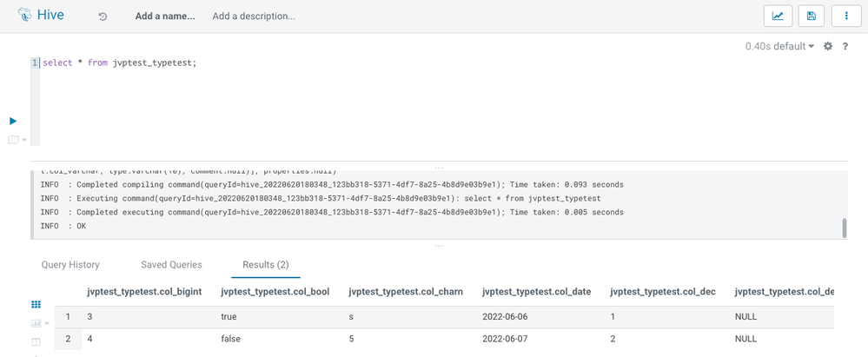Save the query with disk icon
Viewport: 868px width, 357px height.
[x=812, y=16]
